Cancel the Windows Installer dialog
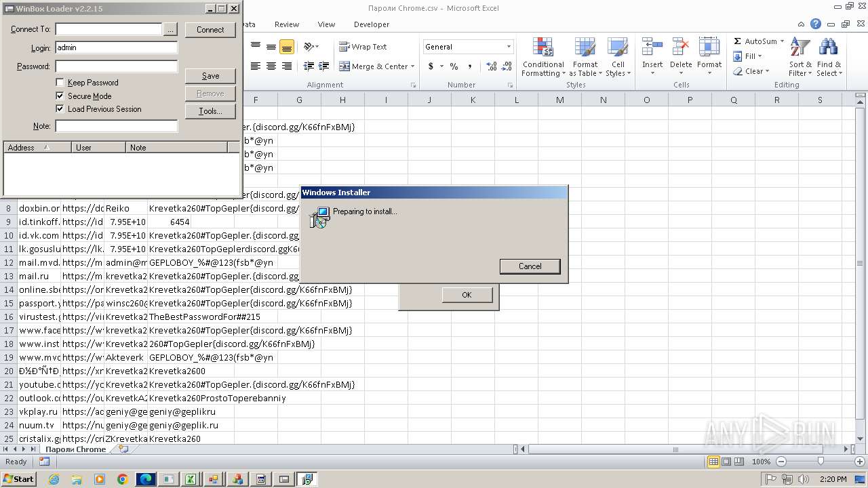This screenshot has width=868, height=488. point(530,266)
